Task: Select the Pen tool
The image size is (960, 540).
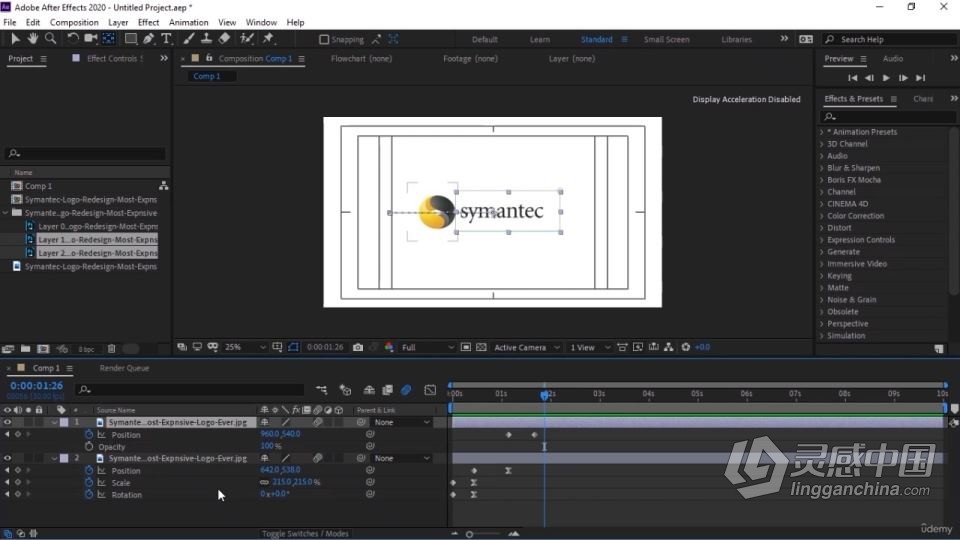Action: click(x=148, y=39)
